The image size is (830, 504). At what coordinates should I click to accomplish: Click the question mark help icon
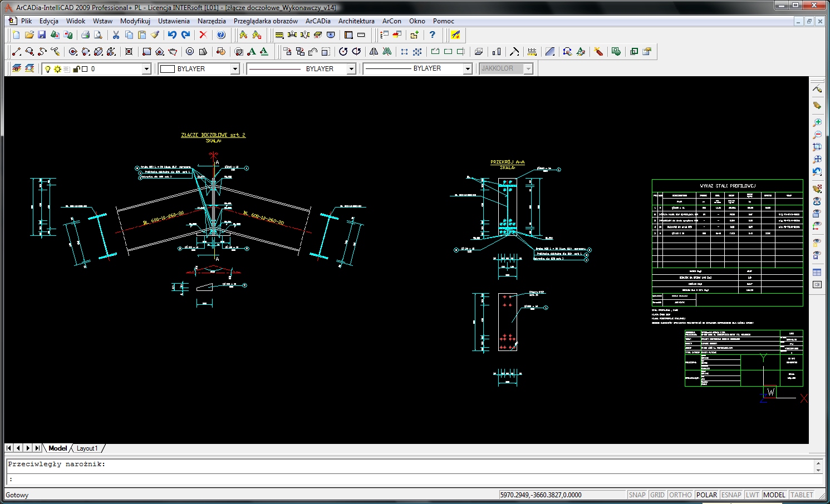click(432, 34)
